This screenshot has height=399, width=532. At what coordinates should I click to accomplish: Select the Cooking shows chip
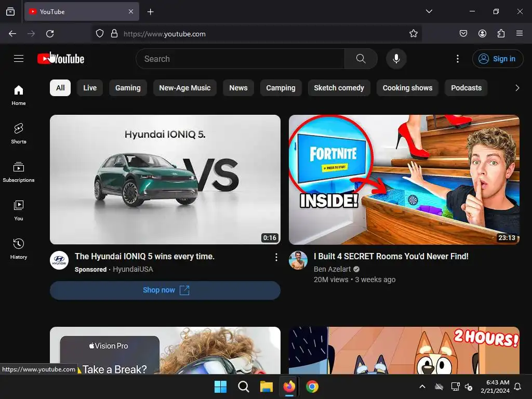pos(407,88)
